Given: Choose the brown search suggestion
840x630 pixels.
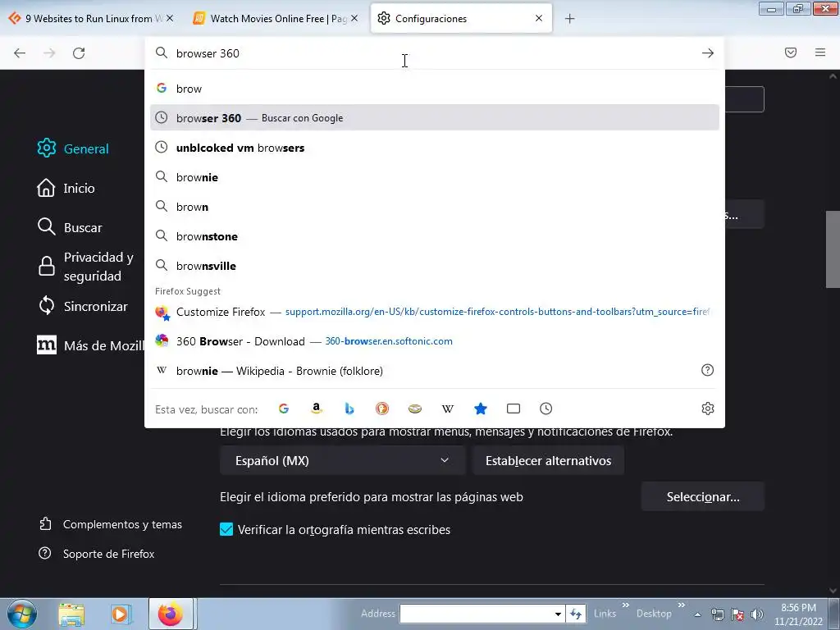Looking at the screenshot, I should [x=435, y=206].
